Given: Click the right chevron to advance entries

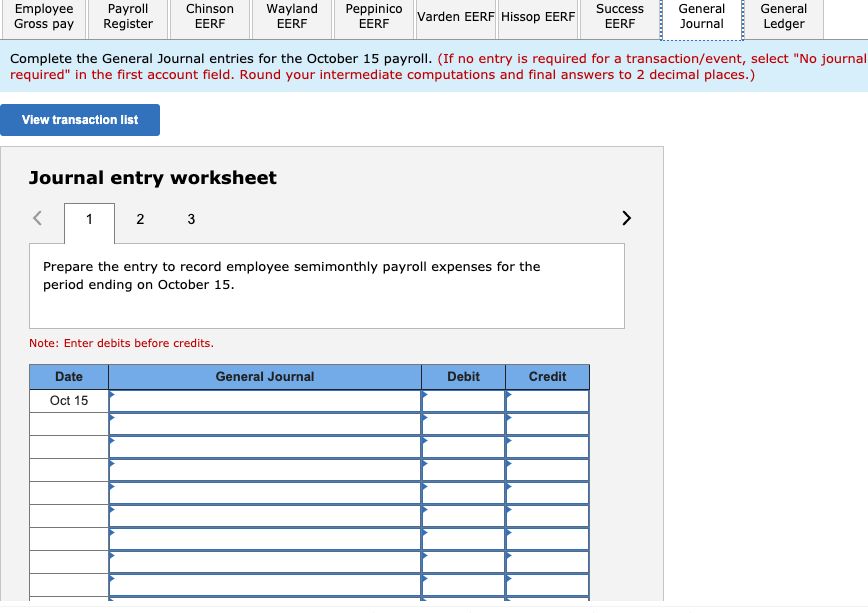Looking at the screenshot, I should point(626,218).
